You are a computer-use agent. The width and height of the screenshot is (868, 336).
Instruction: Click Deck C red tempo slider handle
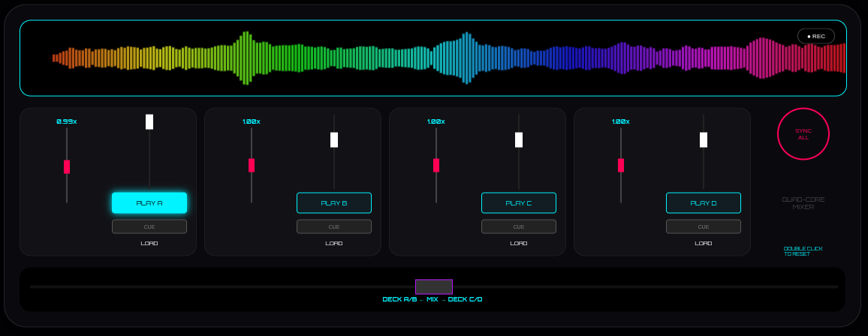click(x=436, y=165)
